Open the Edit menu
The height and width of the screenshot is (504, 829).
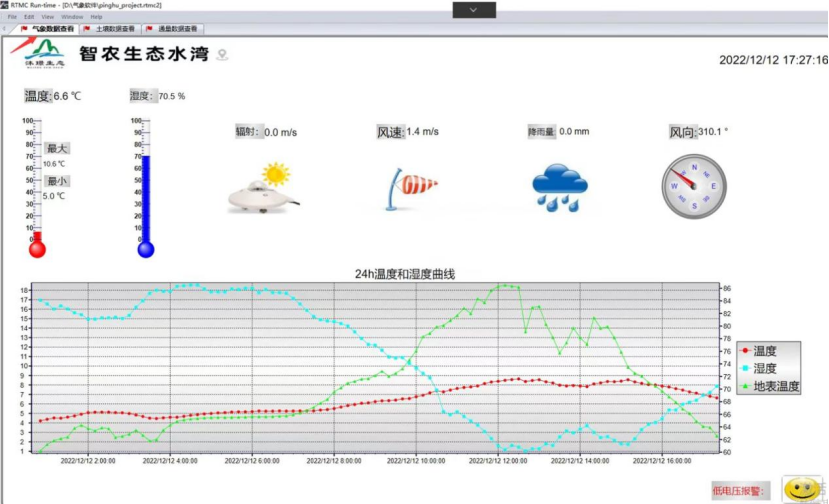[x=29, y=17]
